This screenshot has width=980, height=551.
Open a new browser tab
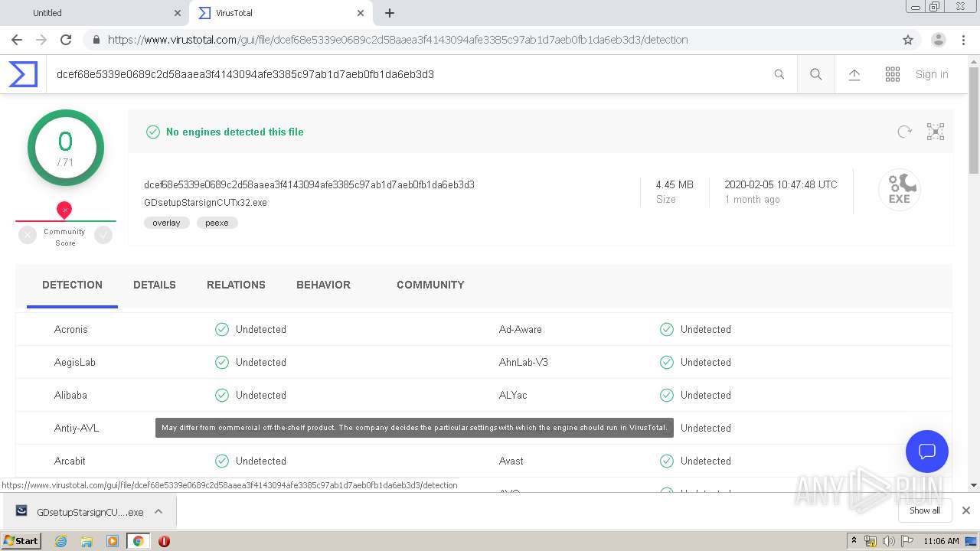coord(390,13)
